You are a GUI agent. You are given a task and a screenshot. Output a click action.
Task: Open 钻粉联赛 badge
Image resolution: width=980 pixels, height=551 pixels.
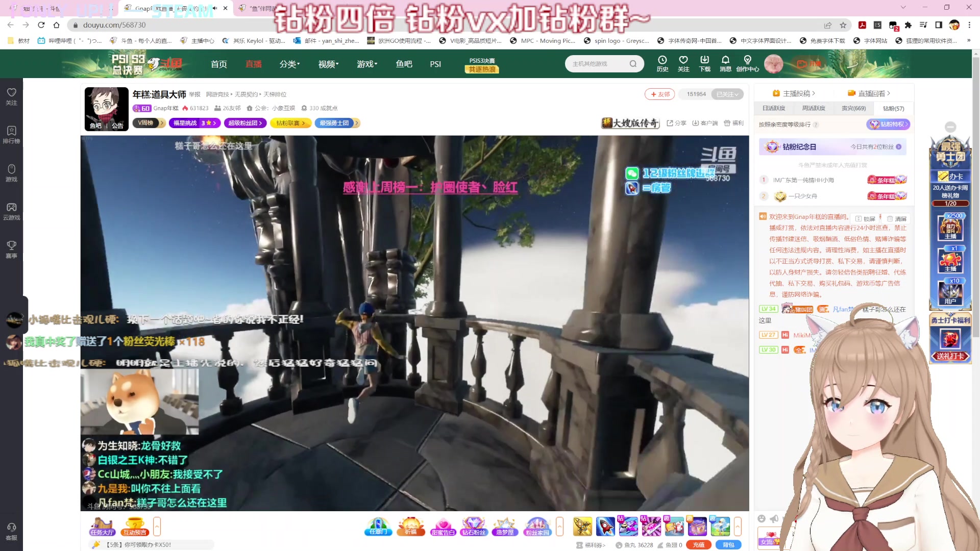(290, 123)
